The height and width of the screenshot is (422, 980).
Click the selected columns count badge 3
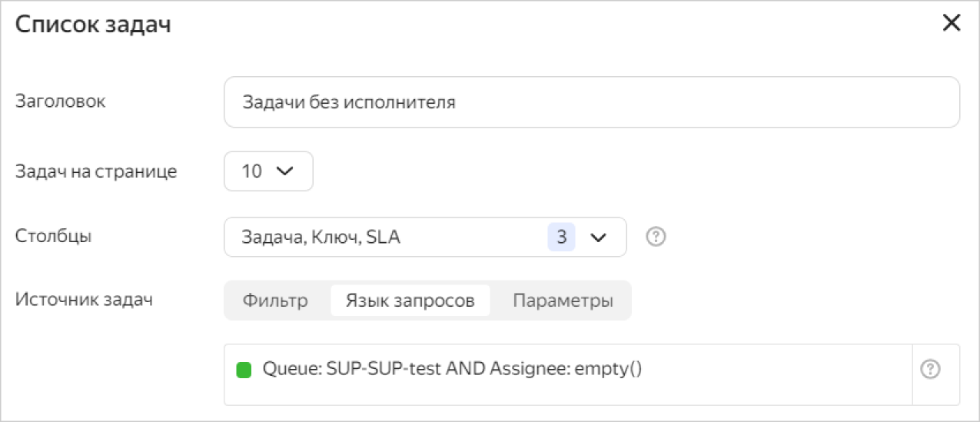click(x=561, y=238)
